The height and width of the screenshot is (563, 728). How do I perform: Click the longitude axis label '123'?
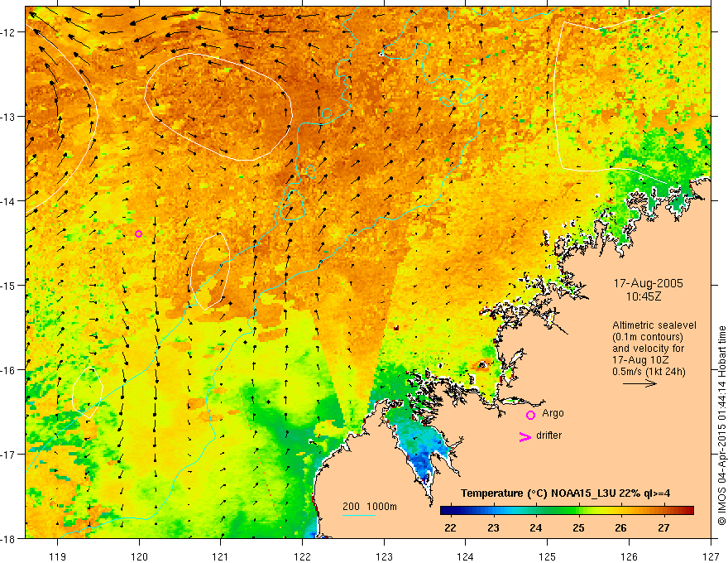pos(384,556)
